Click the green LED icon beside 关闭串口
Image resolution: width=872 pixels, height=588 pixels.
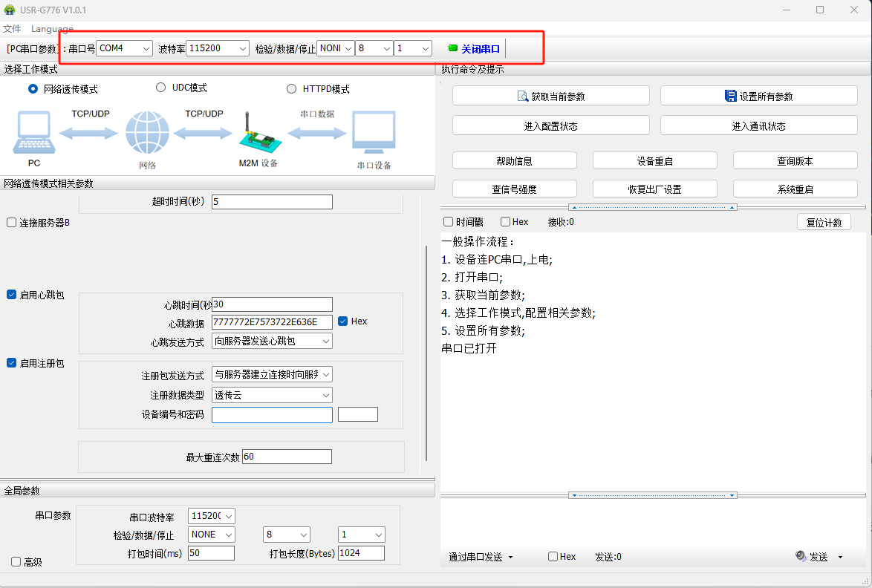click(453, 48)
